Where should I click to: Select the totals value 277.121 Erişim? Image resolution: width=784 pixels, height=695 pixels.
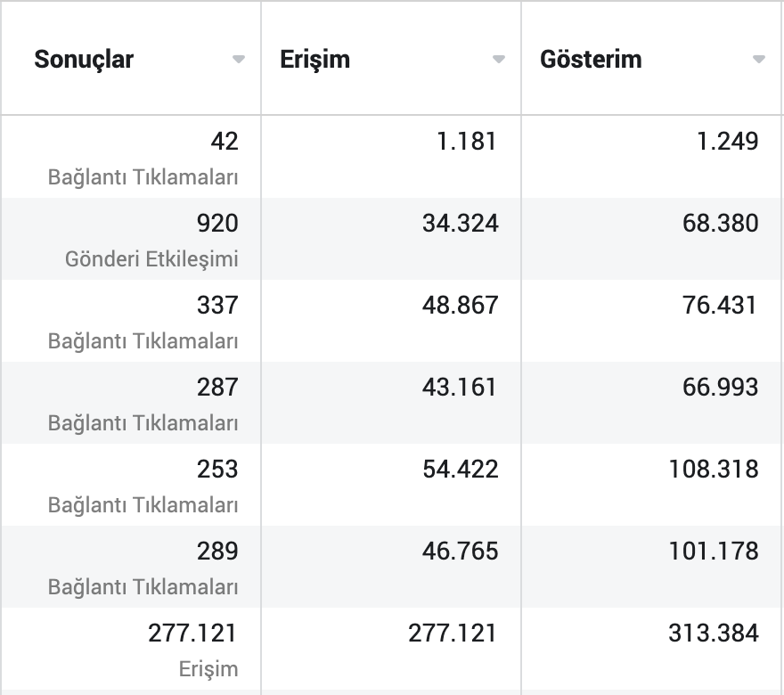(192, 633)
